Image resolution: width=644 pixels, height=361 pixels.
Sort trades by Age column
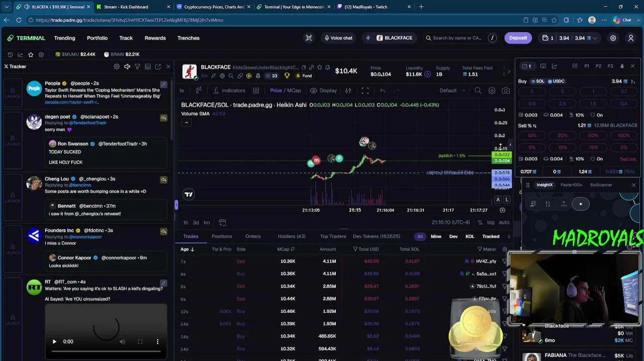click(x=187, y=249)
